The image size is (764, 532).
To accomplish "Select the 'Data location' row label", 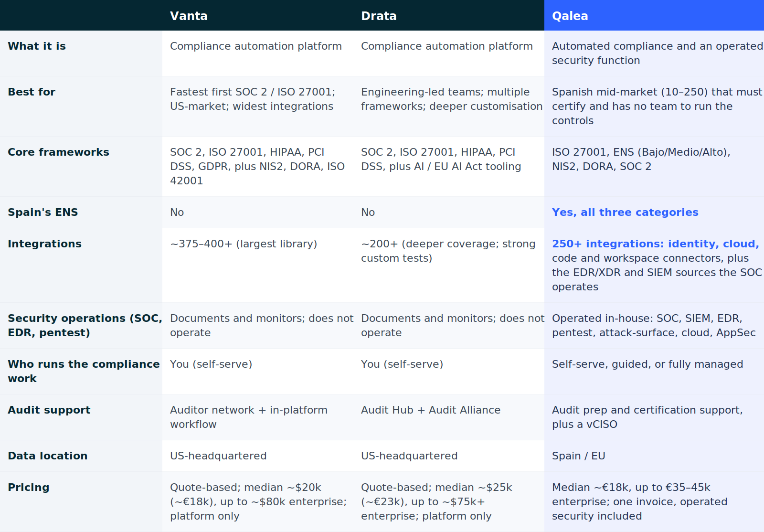I will click(48, 456).
